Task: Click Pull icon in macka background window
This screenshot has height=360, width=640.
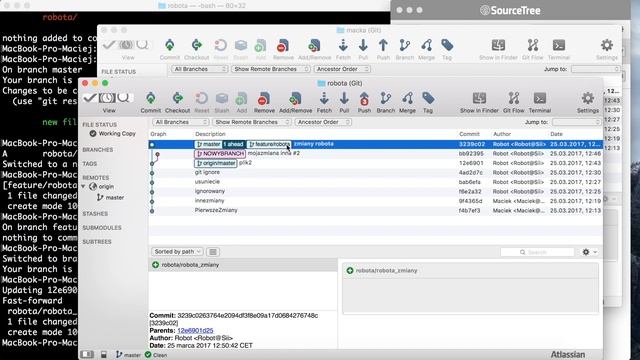Action: point(363,45)
